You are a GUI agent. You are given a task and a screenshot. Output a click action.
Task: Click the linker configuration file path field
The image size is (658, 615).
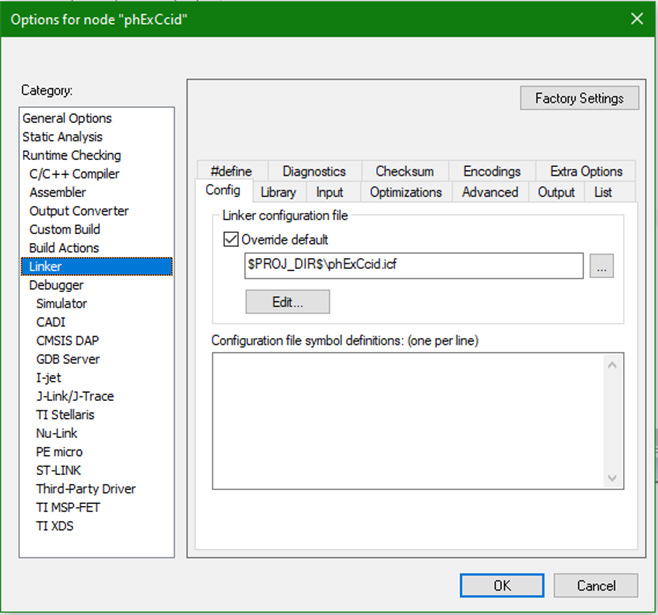click(x=413, y=266)
